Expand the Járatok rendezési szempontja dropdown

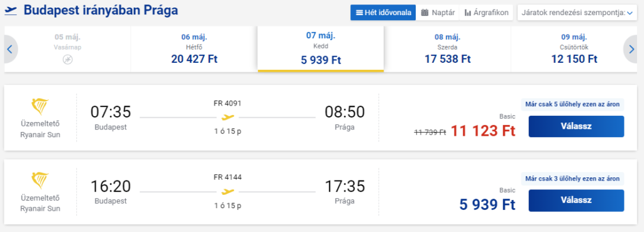(579, 13)
